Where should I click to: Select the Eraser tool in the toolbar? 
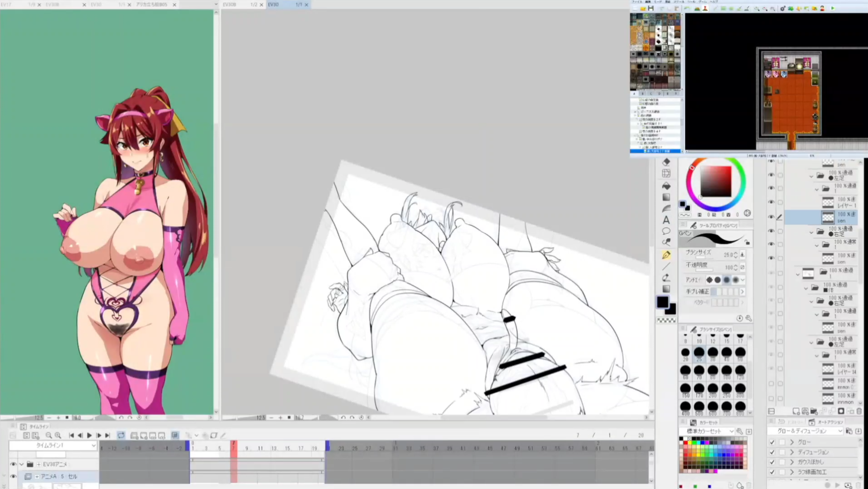pyautogui.click(x=666, y=162)
